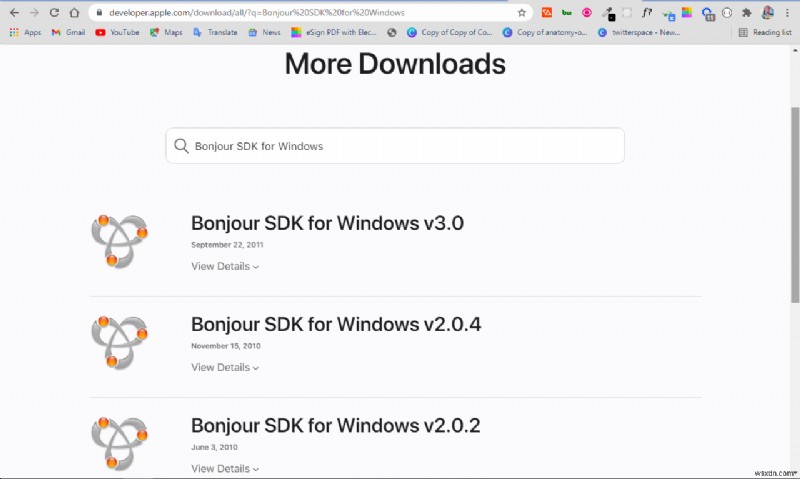Open the YouTube bookmark
800x479 pixels.
[x=117, y=32]
